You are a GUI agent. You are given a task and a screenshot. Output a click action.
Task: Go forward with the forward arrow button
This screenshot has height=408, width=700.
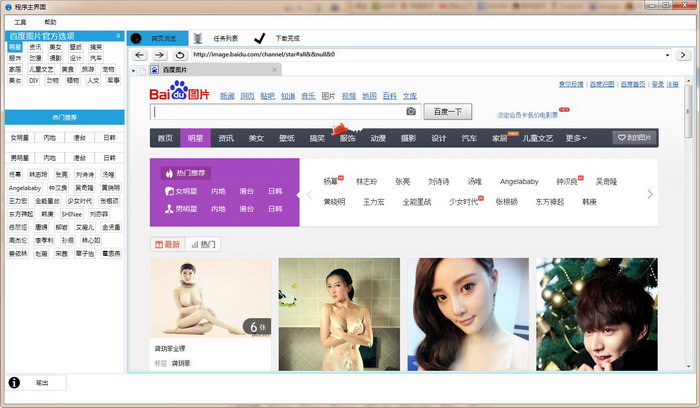pos(159,55)
